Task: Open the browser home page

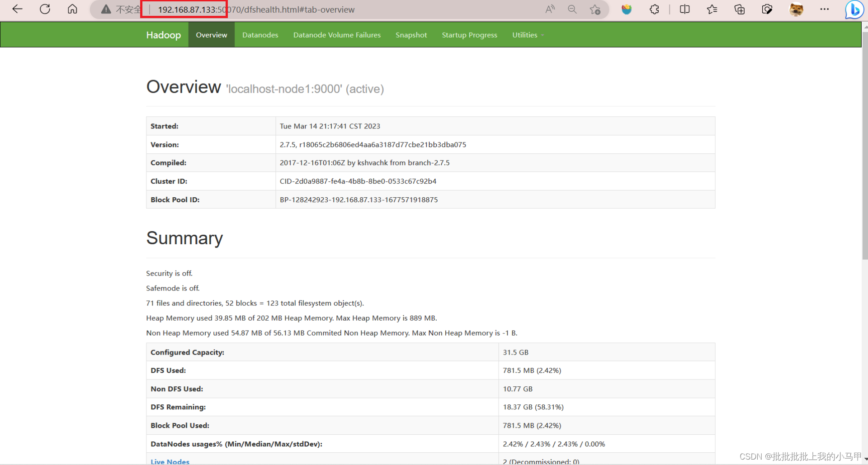Action: coord(72,9)
